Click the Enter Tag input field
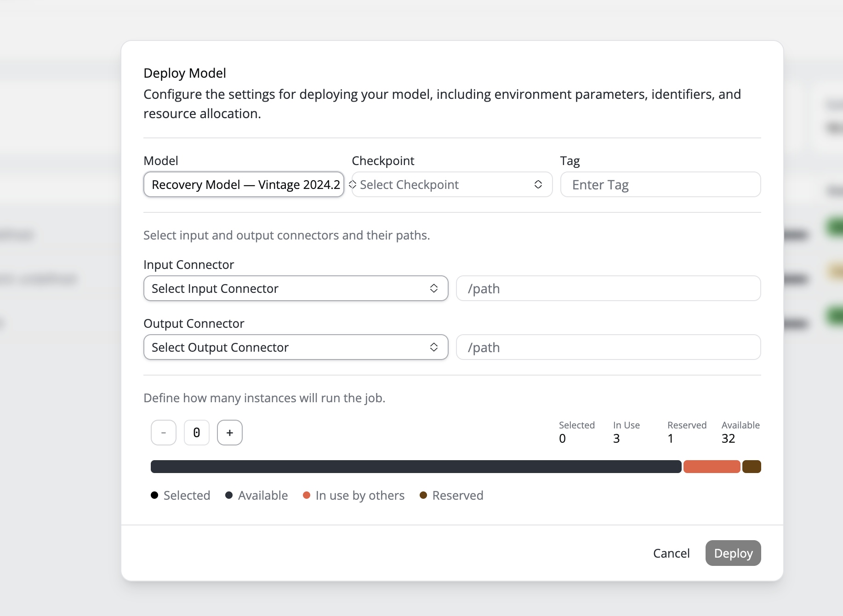 (660, 184)
